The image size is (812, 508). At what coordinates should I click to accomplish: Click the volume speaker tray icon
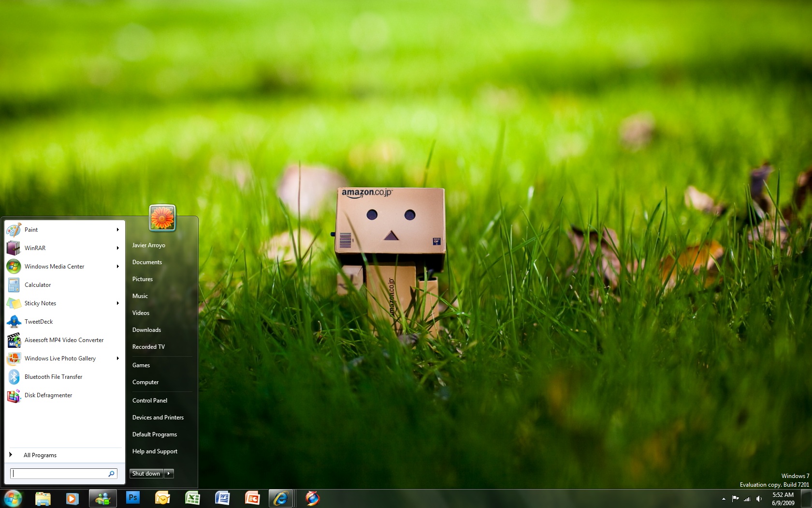pos(759,499)
